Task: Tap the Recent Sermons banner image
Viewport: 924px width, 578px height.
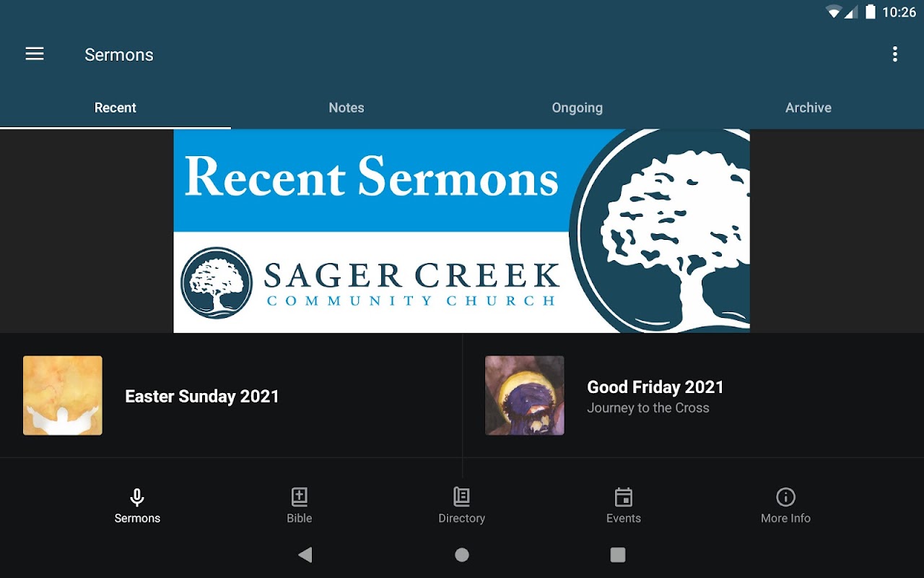Action: 461,230
